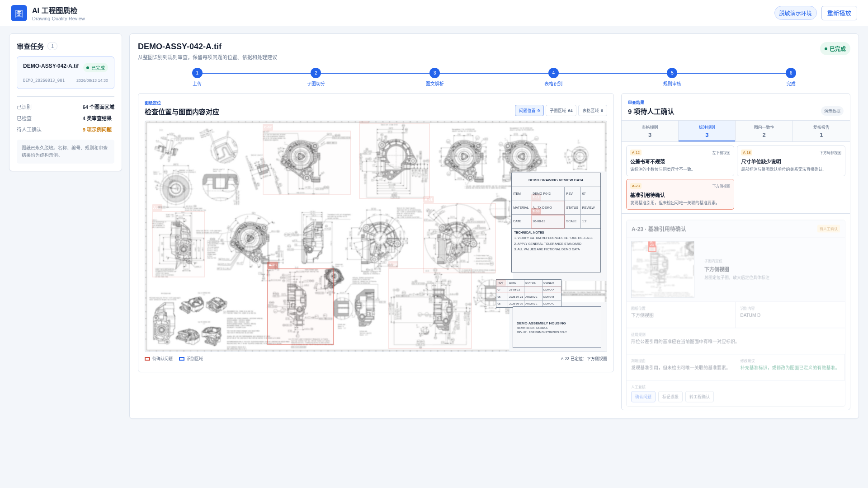Click the '4 类审查结果' text
Screen dimensions: 868x488
(x=97, y=118)
